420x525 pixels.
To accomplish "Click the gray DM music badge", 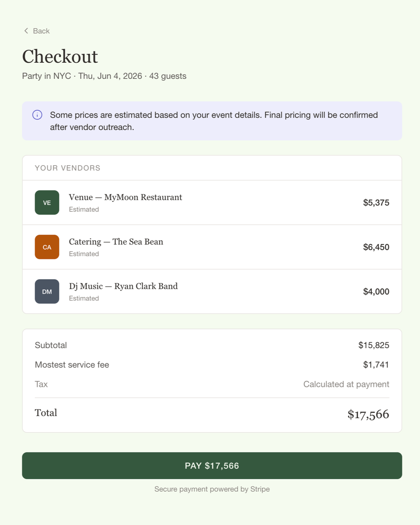I will pos(47,291).
